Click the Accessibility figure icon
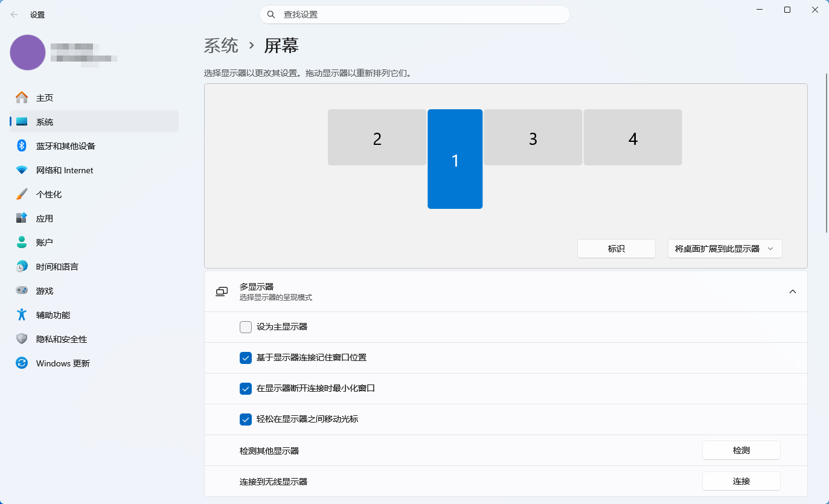This screenshot has height=504, width=829. point(22,314)
